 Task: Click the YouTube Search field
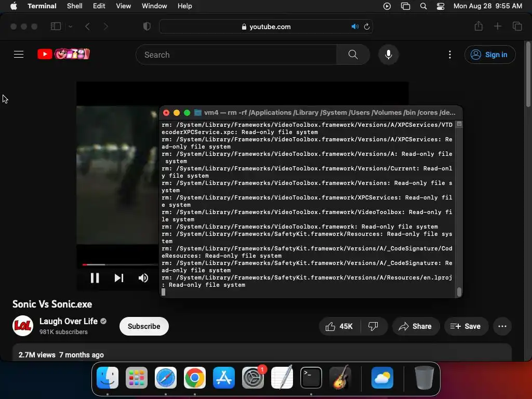236,55
